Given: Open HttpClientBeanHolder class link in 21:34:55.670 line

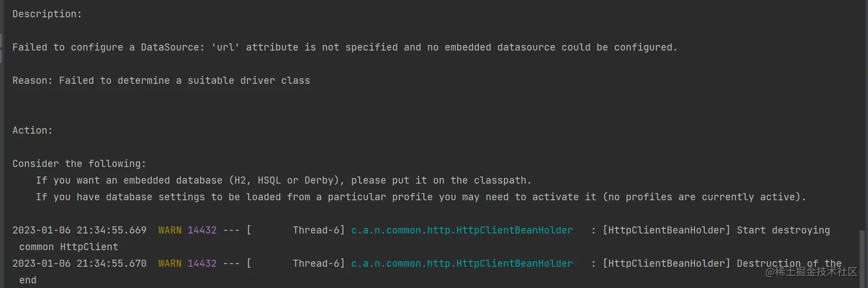Looking at the screenshot, I should click(x=462, y=263).
